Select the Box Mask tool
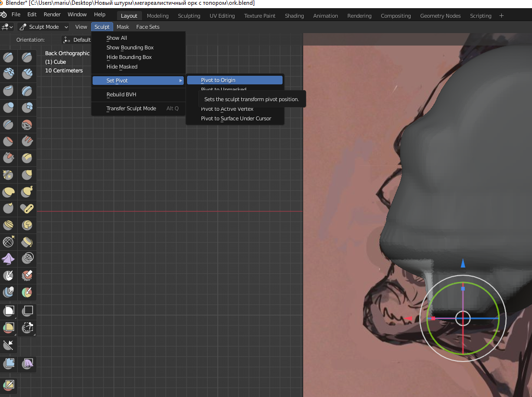This screenshot has height=397, width=532. click(x=9, y=311)
